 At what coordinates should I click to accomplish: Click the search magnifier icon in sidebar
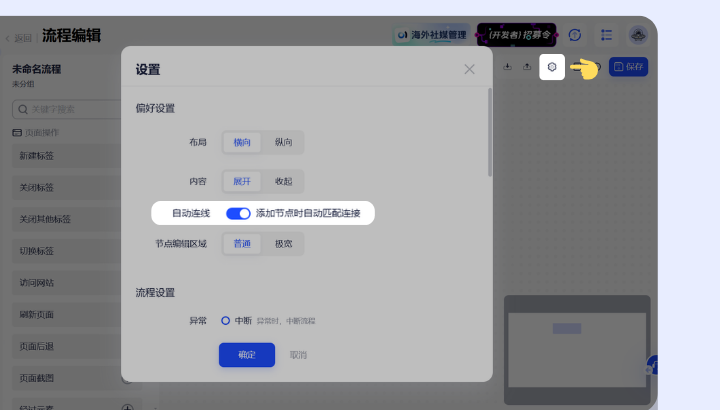coord(22,109)
